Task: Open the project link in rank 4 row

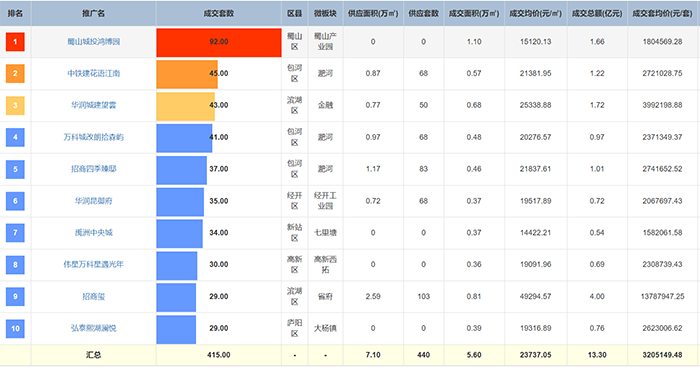Action: pos(94,137)
